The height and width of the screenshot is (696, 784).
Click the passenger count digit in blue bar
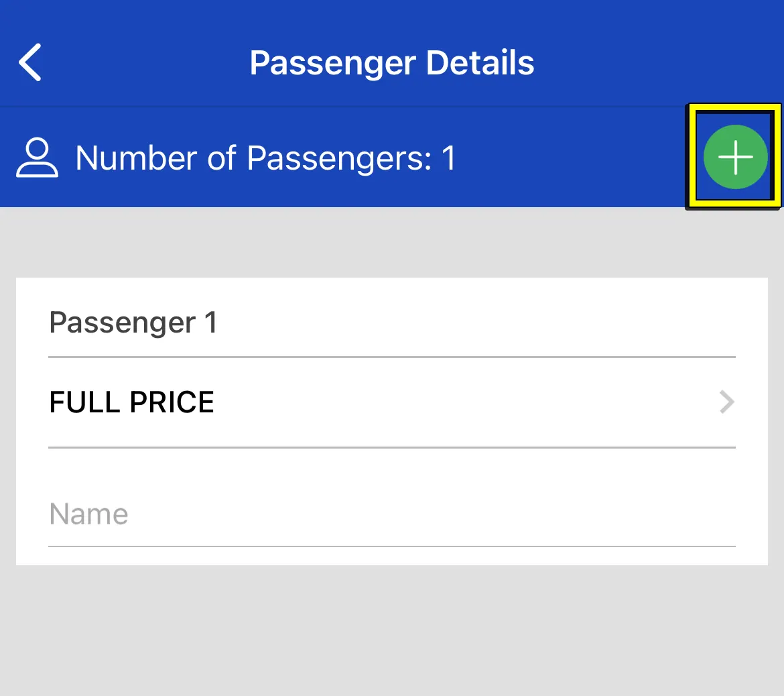point(448,158)
